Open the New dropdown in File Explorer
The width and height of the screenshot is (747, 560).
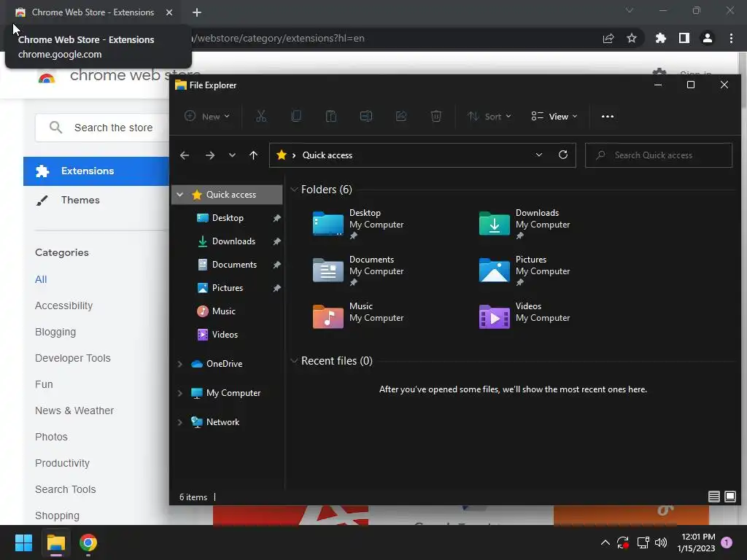(207, 116)
